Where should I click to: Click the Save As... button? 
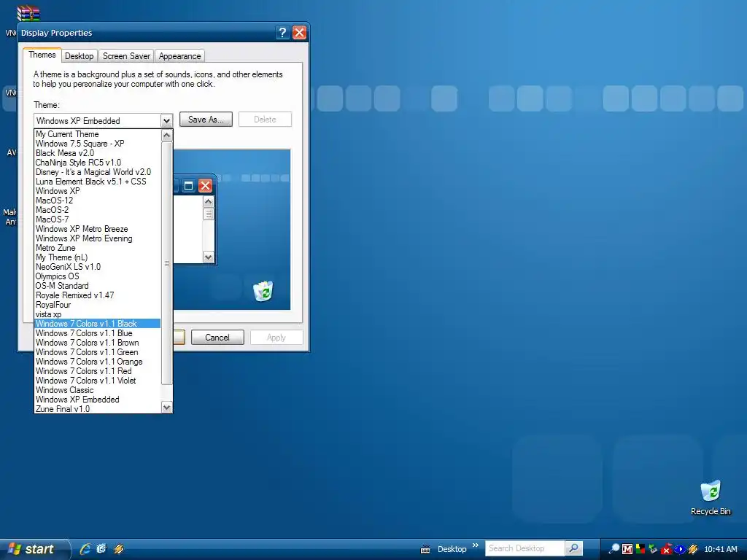[206, 120]
